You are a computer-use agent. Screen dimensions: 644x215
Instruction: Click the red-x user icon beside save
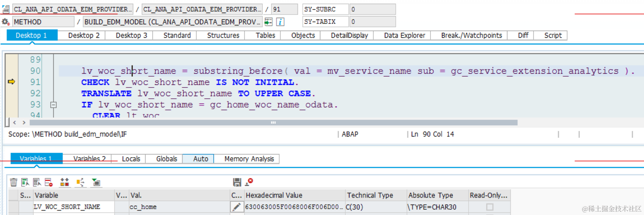click(249, 182)
